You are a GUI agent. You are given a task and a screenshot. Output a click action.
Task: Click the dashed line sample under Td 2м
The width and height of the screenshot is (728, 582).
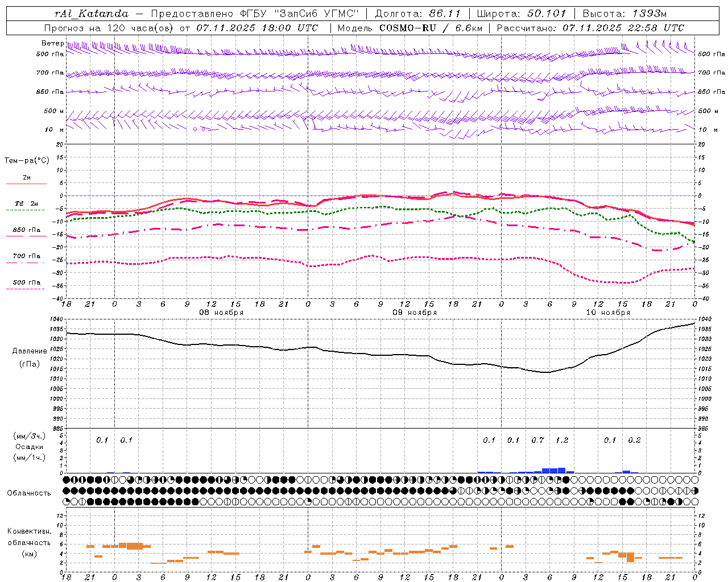point(26,210)
